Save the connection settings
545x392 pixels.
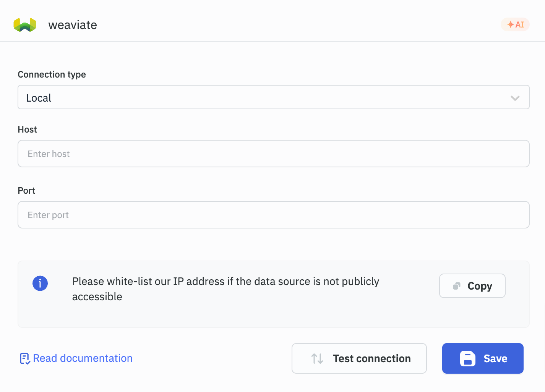coord(483,358)
